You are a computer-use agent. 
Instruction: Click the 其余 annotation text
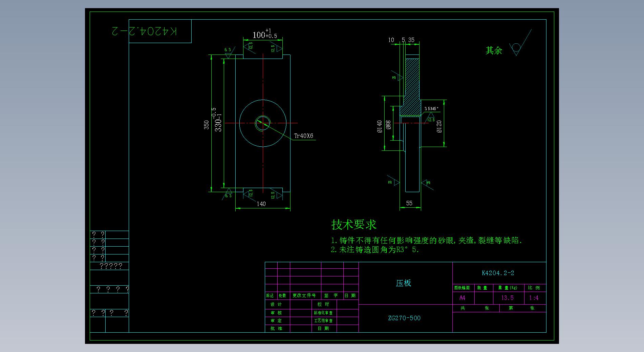coord(494,50)
